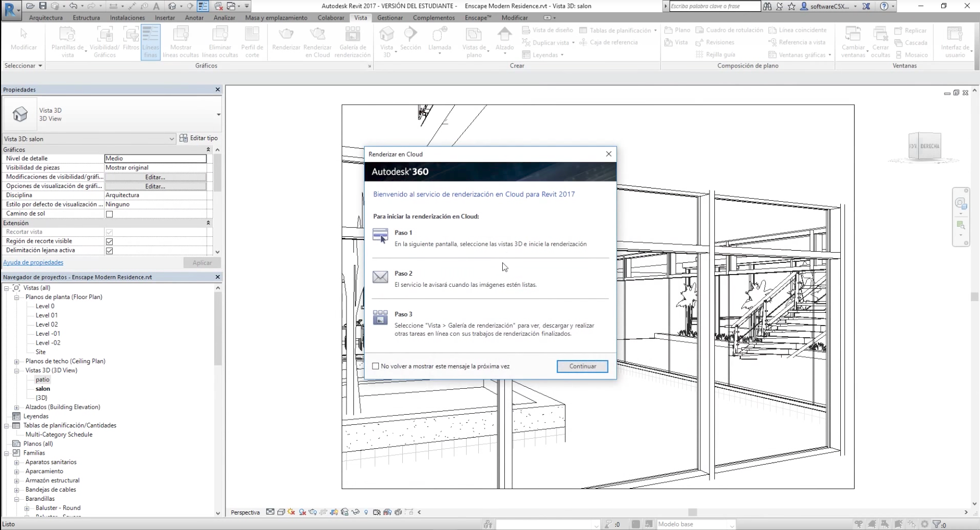Click Editar for Opciones de visualización
Screen dimensions: 980x530
pos(155,186)
